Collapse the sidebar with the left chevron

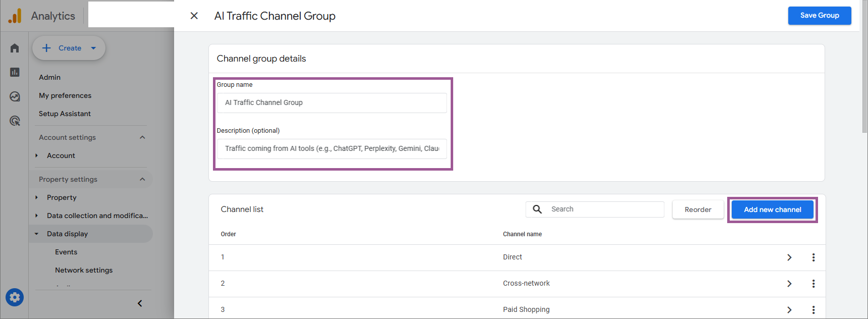click(x=140, y=303)
